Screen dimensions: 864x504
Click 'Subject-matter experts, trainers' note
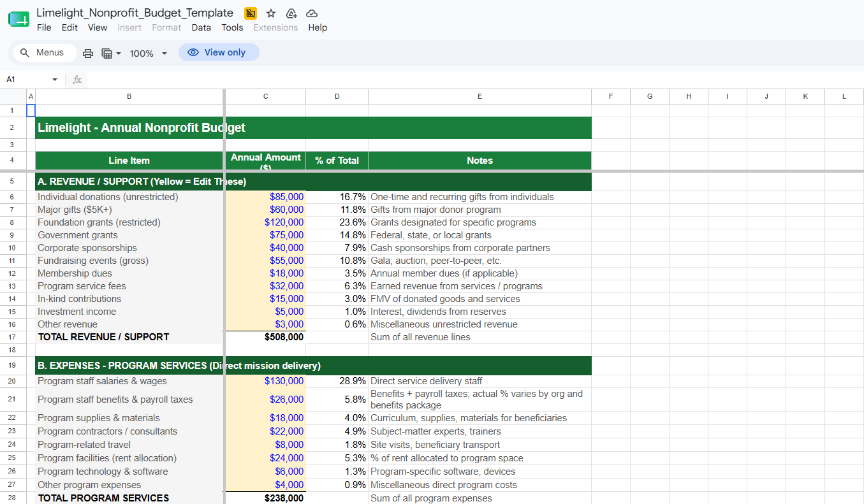[480, 431]
